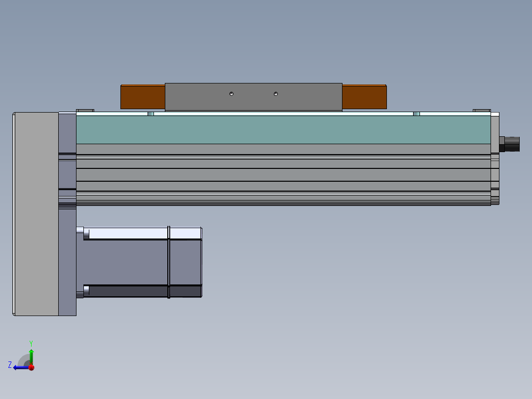This screenshot has width=532, height=399.
Task: Click the red X axis dot on the triad
Action: pos(32,367)
